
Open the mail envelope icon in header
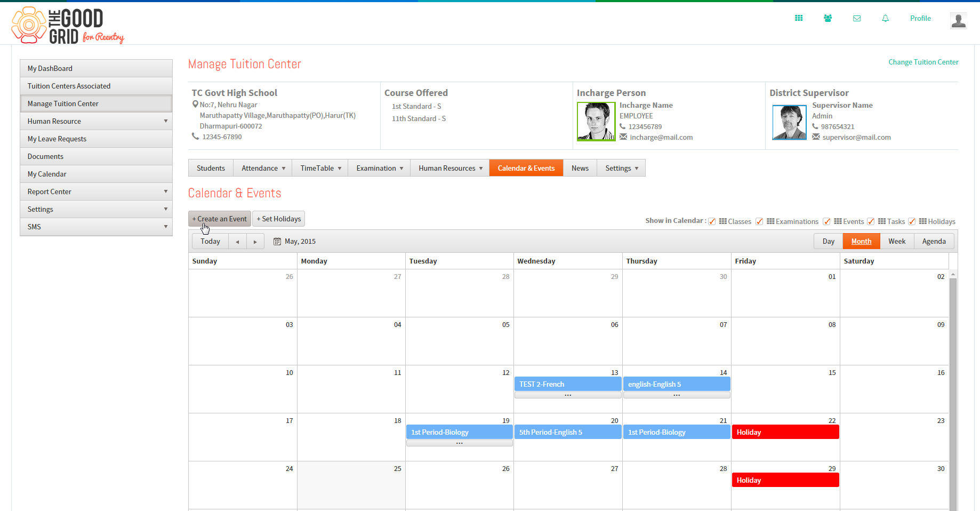click(857, 18)
